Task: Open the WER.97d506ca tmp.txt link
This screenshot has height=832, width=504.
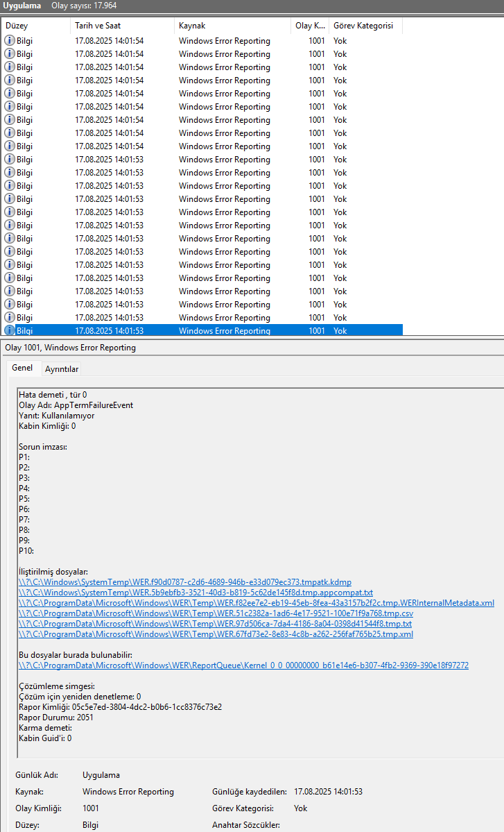Action: 215,623
